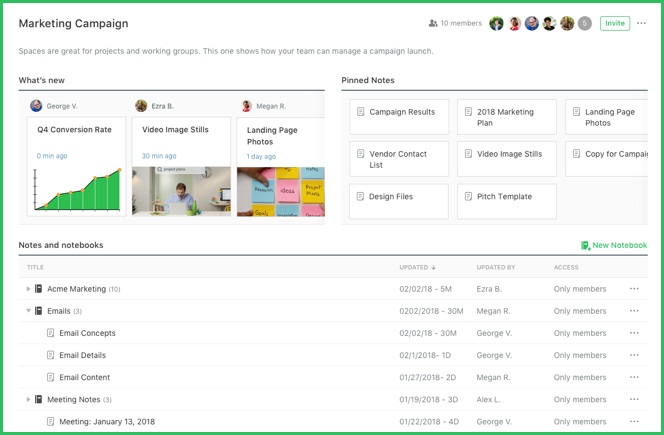664x435 pixels.
Task: Click the gray overflow members count badge
Action: (x=585, y=23)
